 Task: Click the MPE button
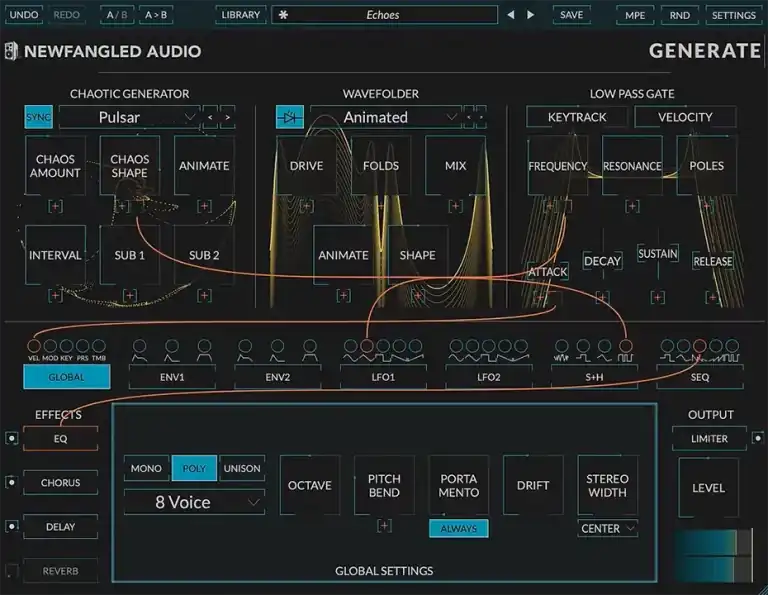coord(635,15)
